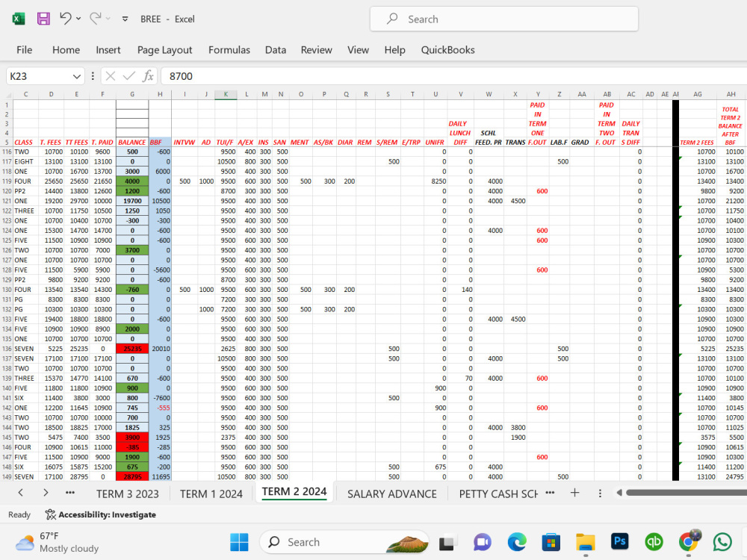This screenshot has height=560, width=747.
Task: Click the formula bar Cancel X icon
Action: (x=111, y=76)
